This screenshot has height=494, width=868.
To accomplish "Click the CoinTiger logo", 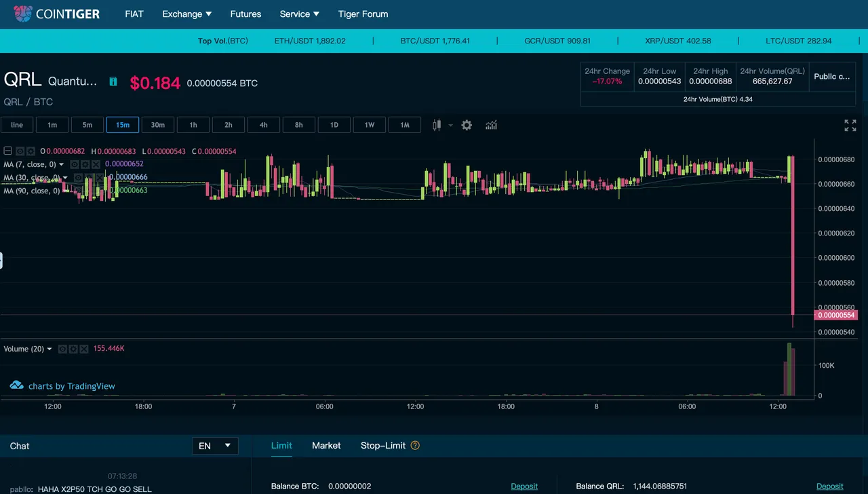I will click(57, 14).
